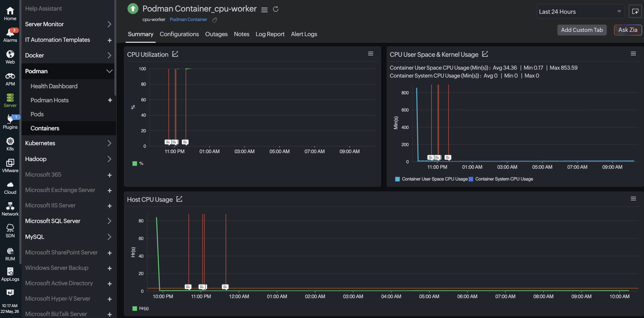Add IT Automation Templates with plus icon

(109, 40)
